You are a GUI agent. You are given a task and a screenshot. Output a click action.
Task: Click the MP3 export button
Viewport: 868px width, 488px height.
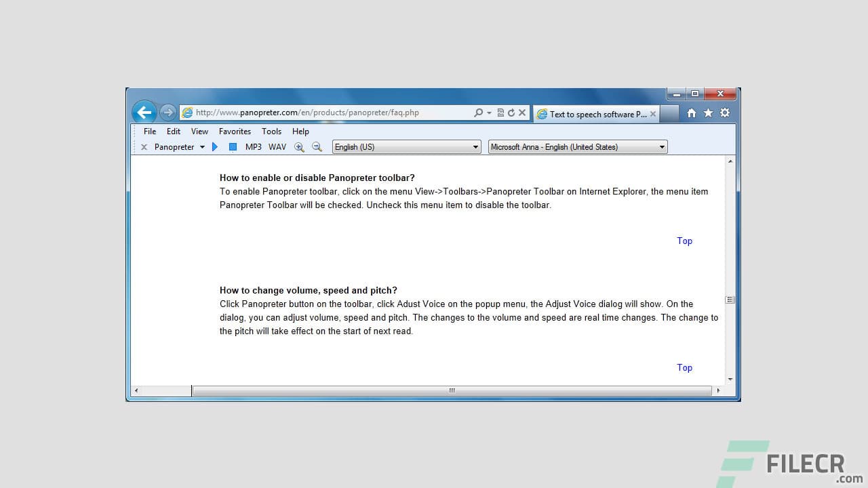[x=254, y=147]
